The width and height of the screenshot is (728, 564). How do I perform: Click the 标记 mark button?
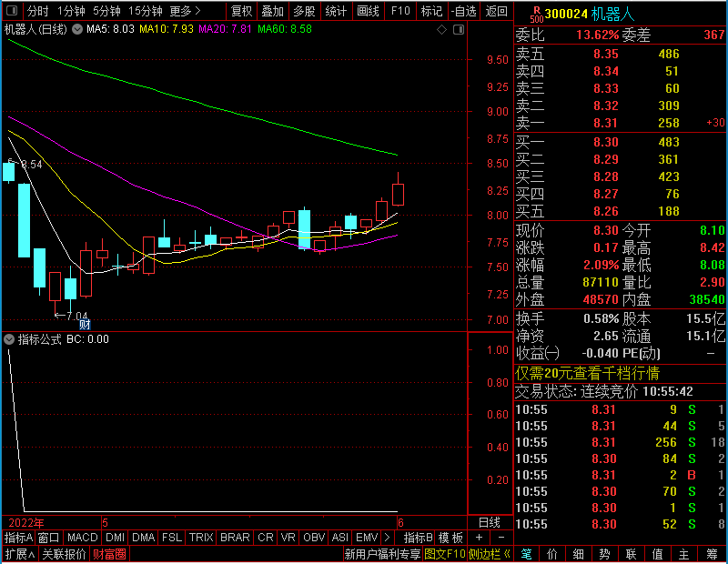click(431, 11)
